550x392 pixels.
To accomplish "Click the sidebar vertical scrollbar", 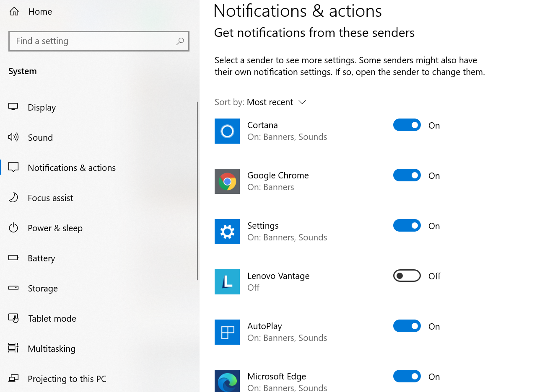I will tap(197, 191).
